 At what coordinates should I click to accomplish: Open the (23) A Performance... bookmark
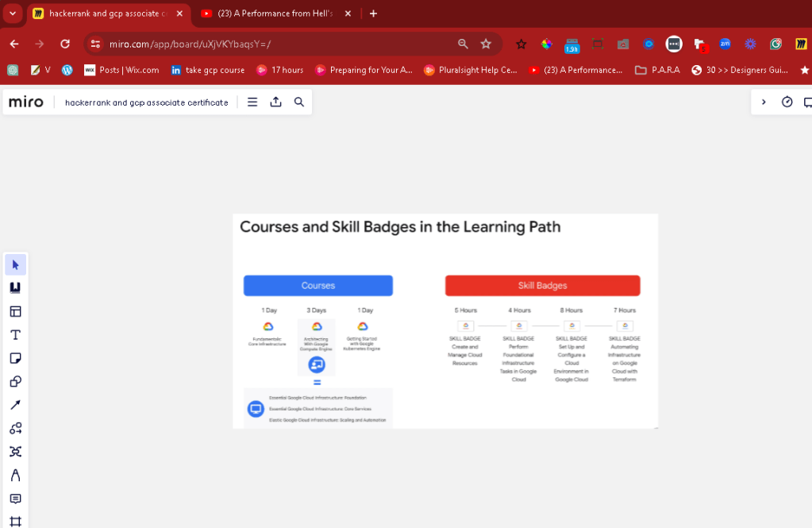(x=575, y=70)
